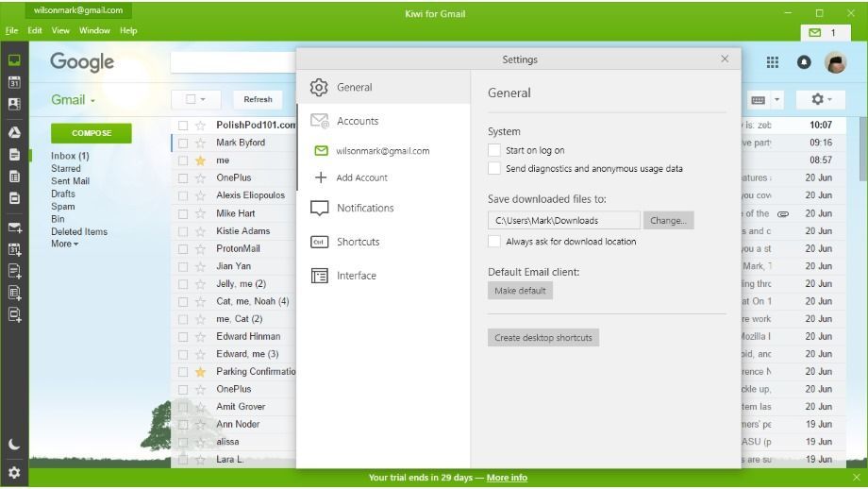The width and height of the screenshot is (868, 489).
Task: Open the Window menu
Action: [94, 30]
